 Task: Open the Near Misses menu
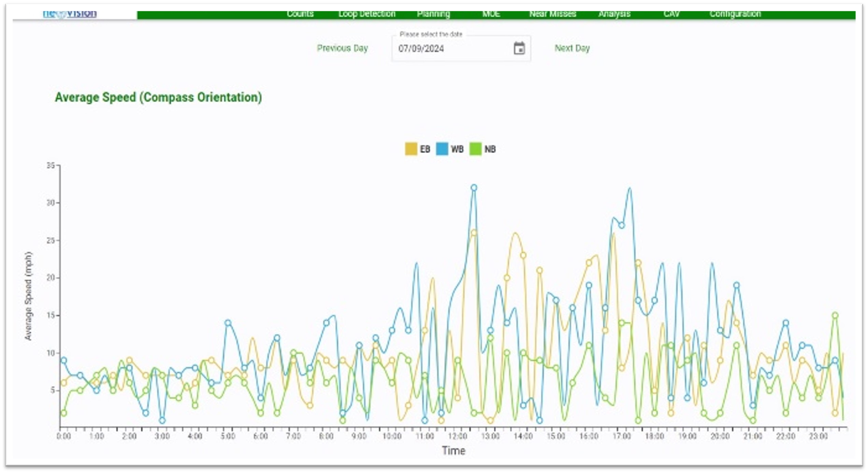[x=552, y=14]
